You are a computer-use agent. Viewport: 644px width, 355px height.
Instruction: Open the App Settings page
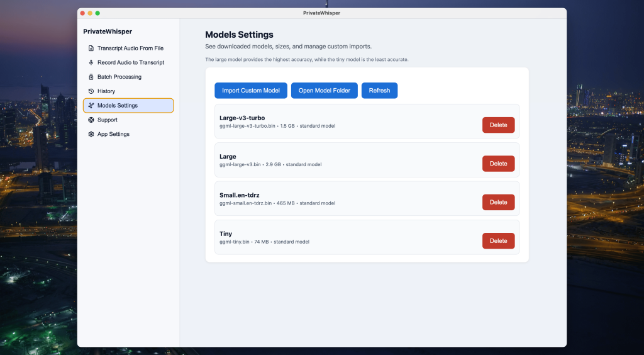coord(113,134)
